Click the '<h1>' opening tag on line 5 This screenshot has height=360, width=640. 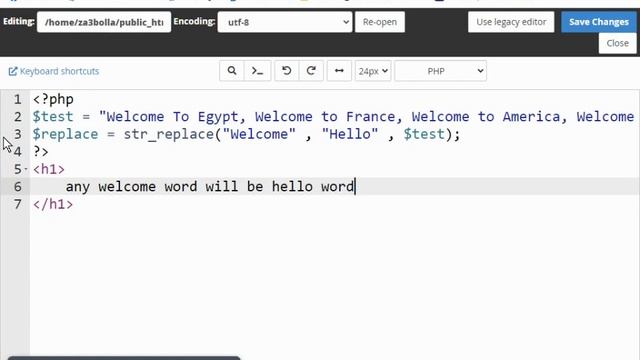[x=49, y=169]
